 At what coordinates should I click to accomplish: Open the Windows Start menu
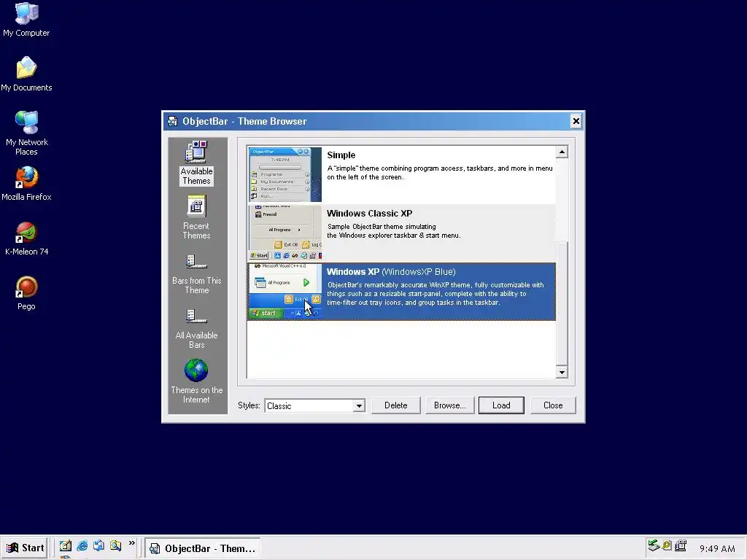[26, 548]
